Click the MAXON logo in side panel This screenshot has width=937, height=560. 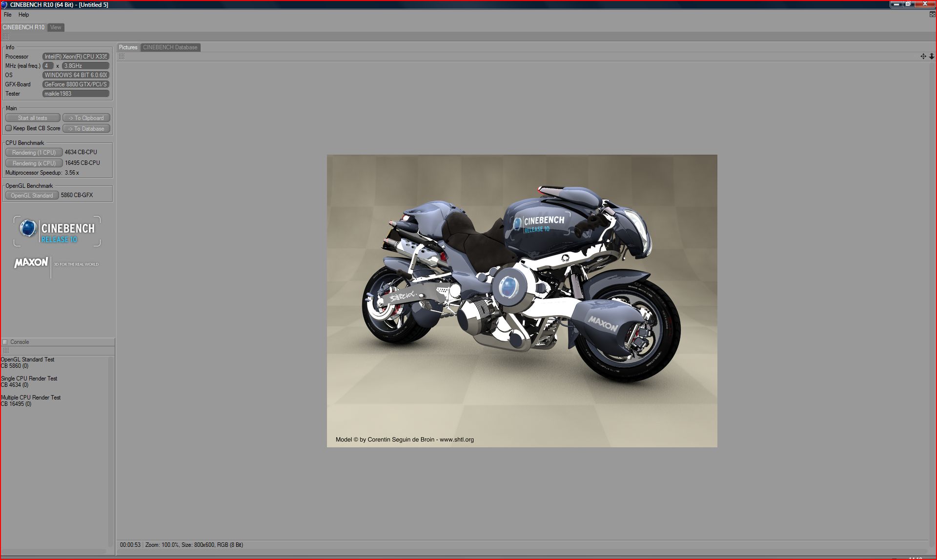[31, 263]
